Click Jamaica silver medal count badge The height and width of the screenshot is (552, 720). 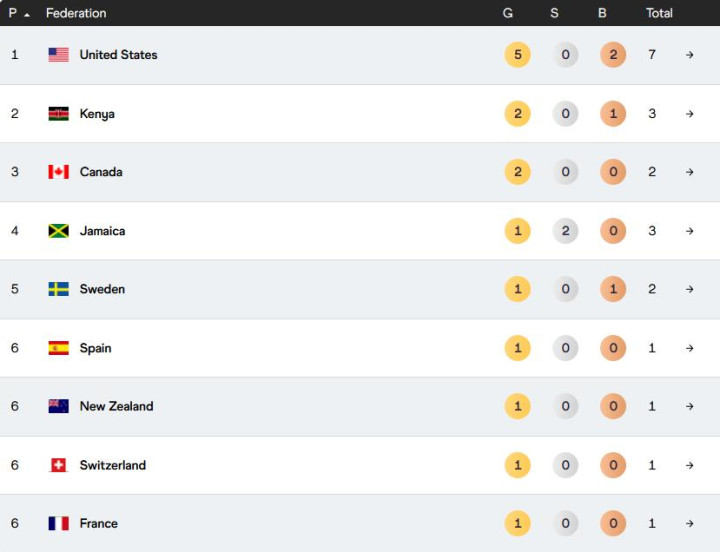pyautogui.click(x=565, y=231)
